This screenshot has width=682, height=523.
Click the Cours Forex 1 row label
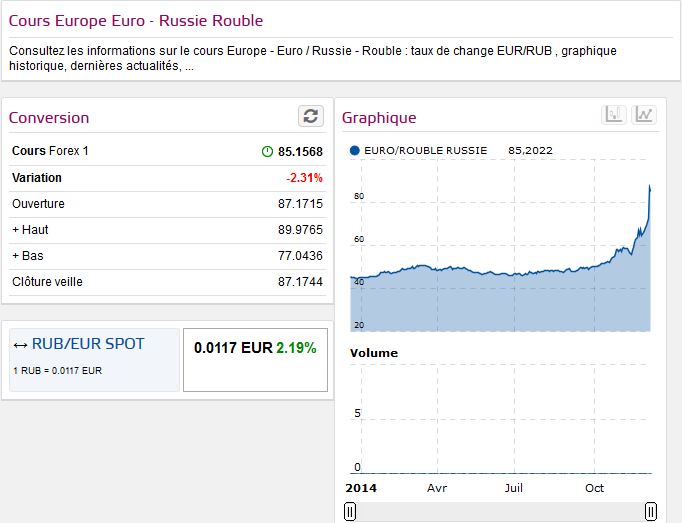coord(50,152)
